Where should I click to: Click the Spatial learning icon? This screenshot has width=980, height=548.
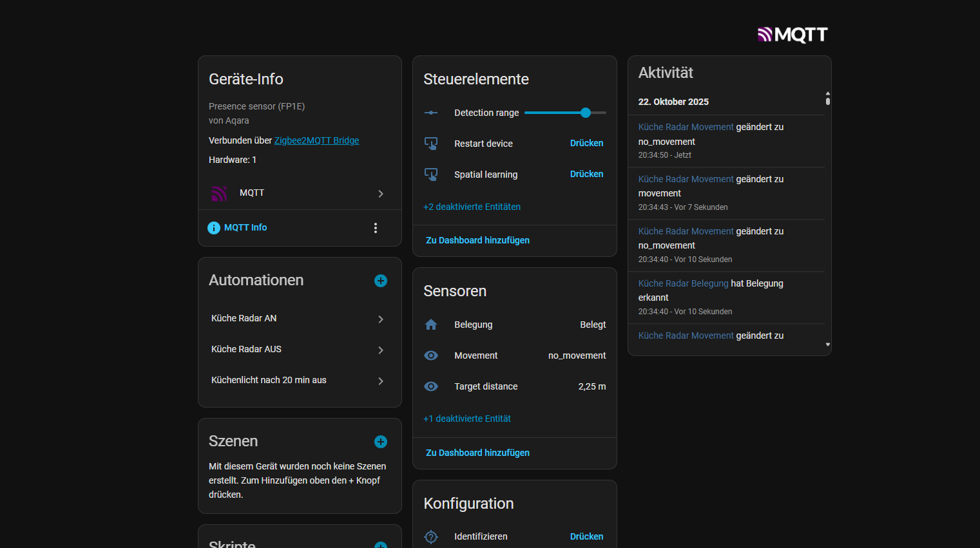431,175
